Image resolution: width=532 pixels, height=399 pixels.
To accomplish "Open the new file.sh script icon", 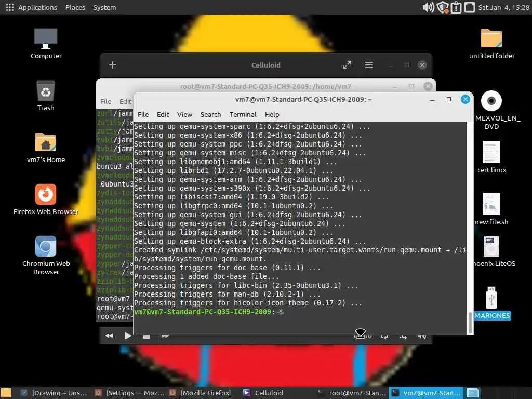I will 491,209.
